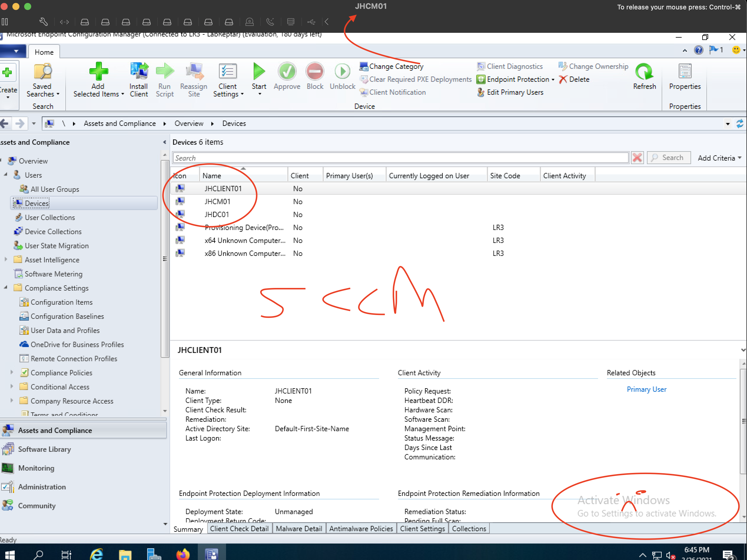Open the Client Check Detail tab
Viewport: 747px width, 560px height.
[x=239, y=529]
